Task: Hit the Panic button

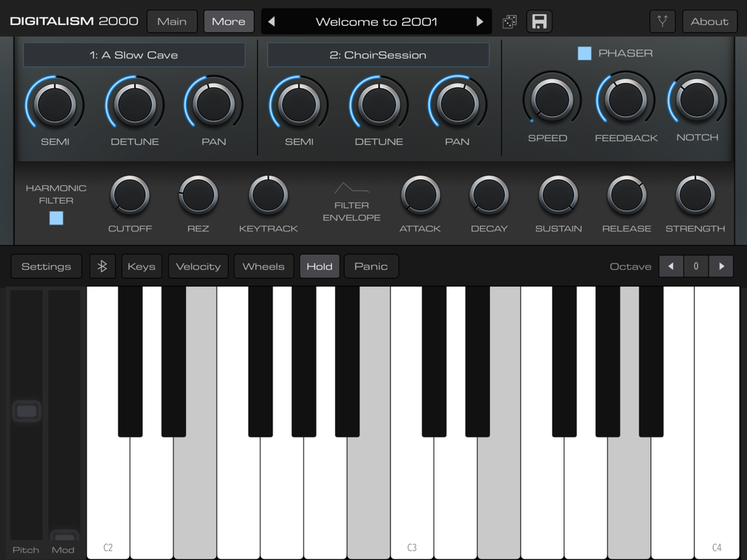Action: tap(371, 266)
